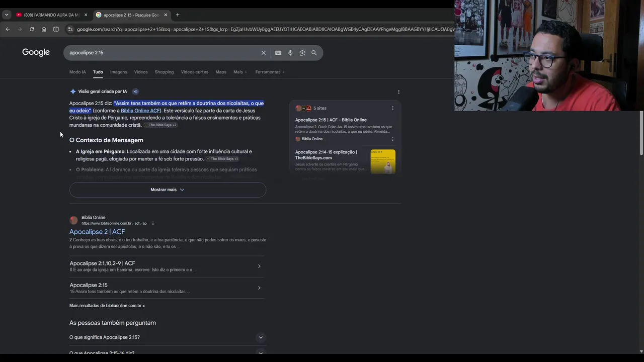Screen dimensions: 644x362
Task: Click the Bíblia Online result favicon
Action: pos(73,220)
